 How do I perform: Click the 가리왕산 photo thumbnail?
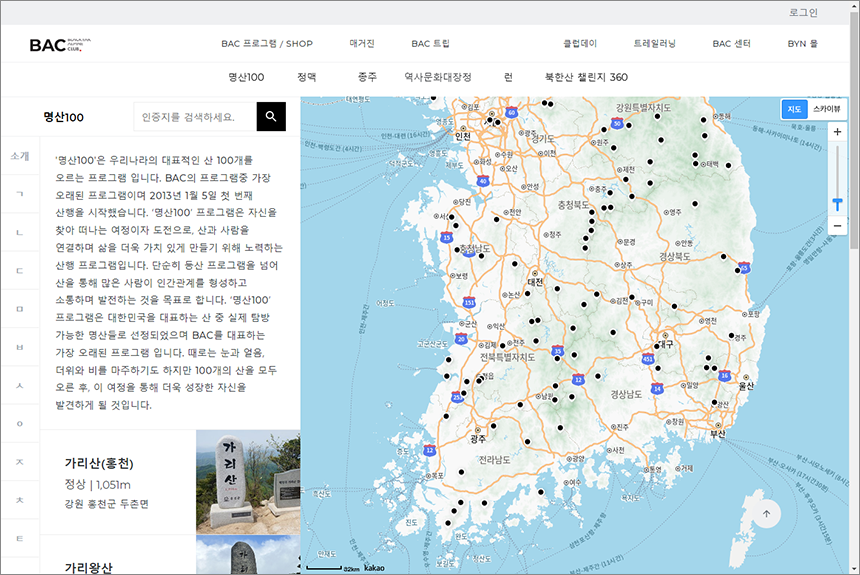248,555
